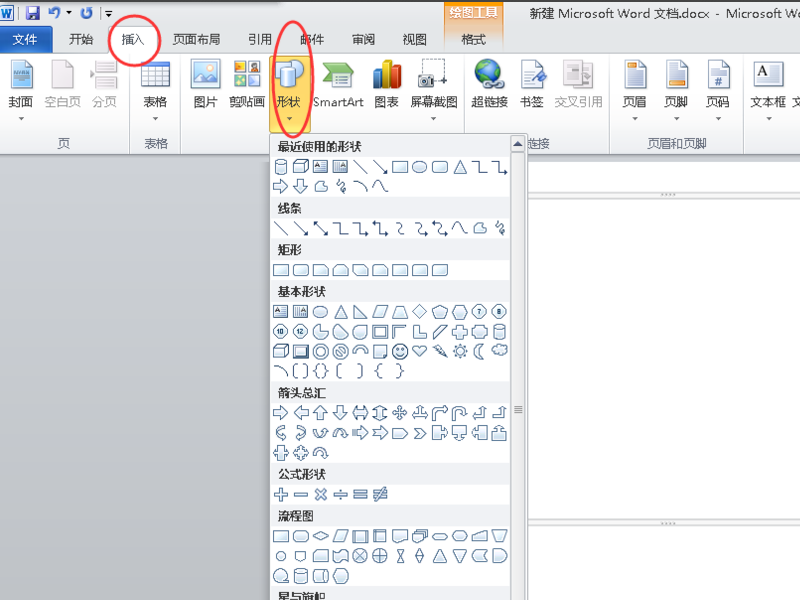The image size is (800, 600).
Task: Choose the cylinder shape in recent shapes
Action: [281, 167]
